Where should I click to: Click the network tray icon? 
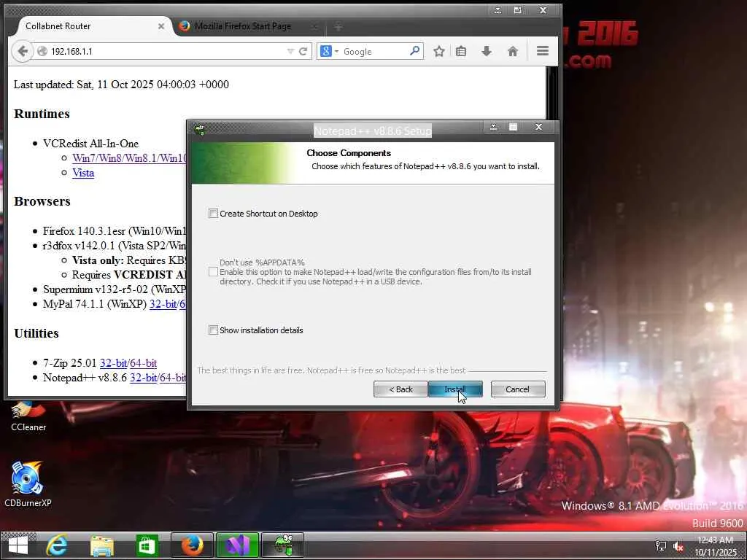660,546
